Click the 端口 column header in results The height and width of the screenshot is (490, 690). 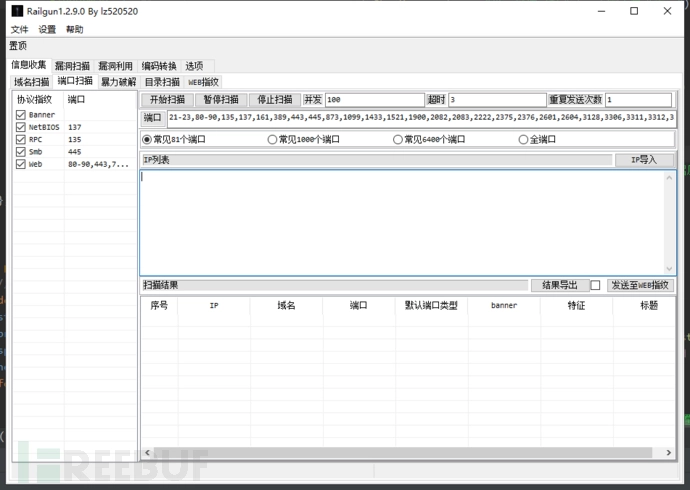pos(359,305)
